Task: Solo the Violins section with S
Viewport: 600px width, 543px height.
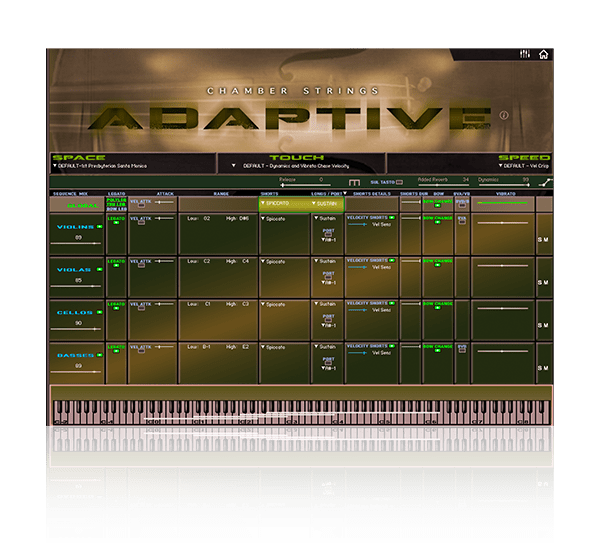Action: point(540,240)
